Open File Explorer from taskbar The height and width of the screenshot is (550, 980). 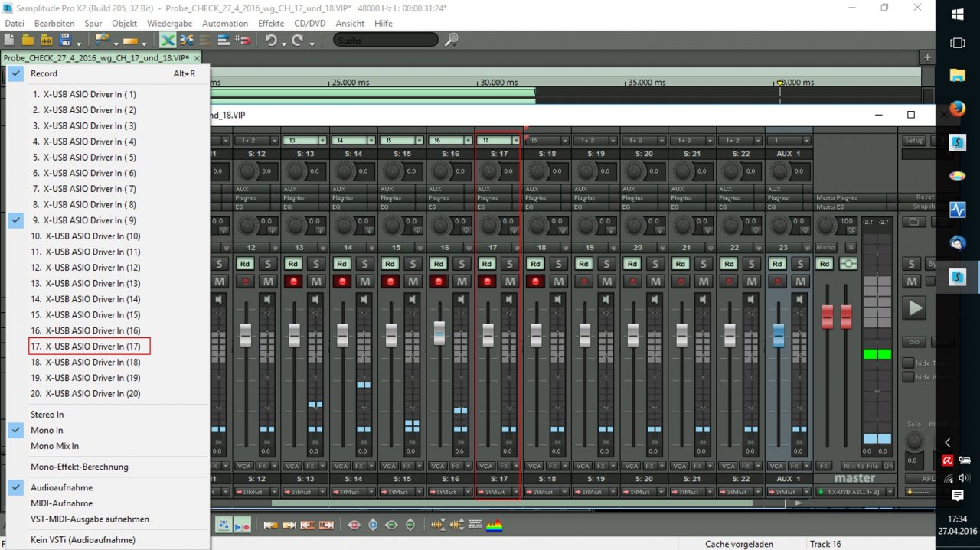(x=957, y=75)
